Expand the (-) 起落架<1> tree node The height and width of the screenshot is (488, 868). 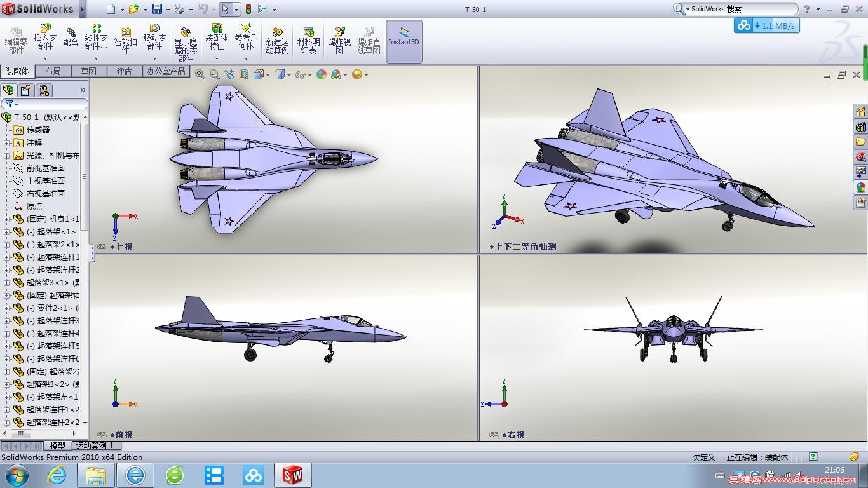(x=6, y=232)
